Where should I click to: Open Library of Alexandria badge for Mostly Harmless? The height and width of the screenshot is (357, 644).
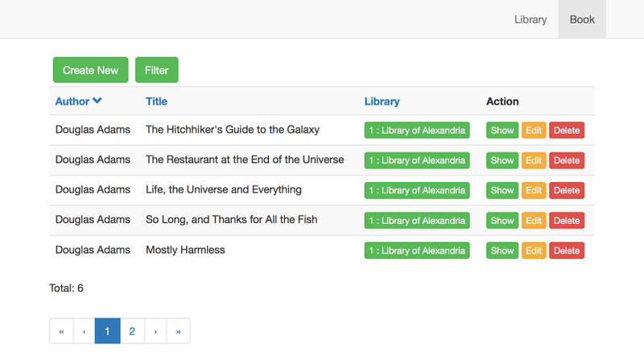[417, 251]
